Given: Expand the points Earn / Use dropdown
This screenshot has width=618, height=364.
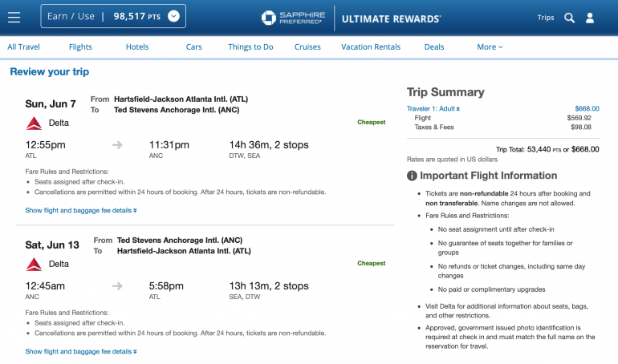Looking at the screenshot, I should pos(174,16).
